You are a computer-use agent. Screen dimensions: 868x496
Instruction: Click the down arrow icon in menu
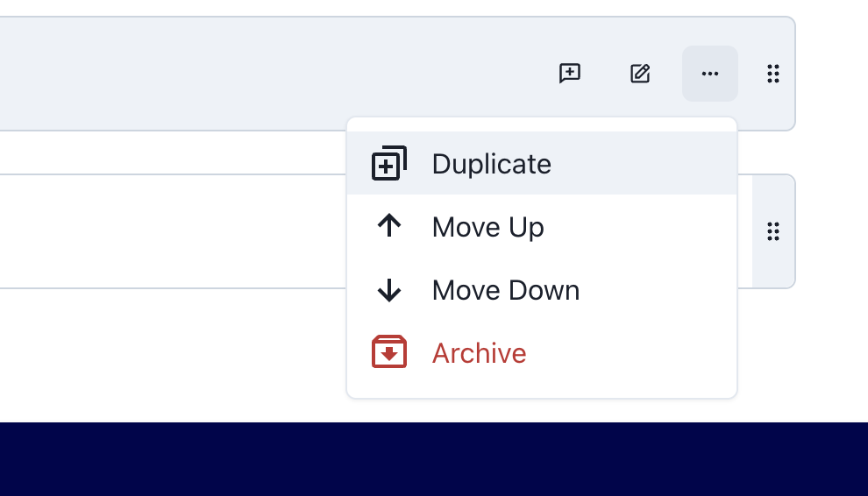tap(389, 290)
